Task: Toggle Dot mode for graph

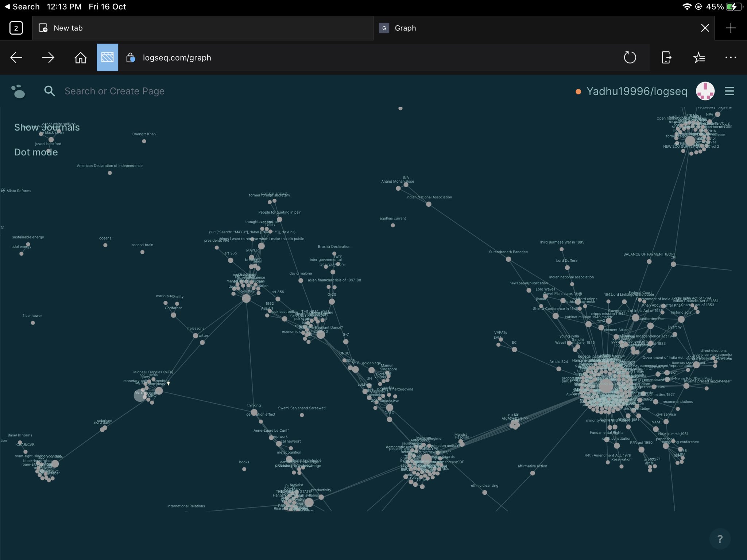Action: pos(36,152)
